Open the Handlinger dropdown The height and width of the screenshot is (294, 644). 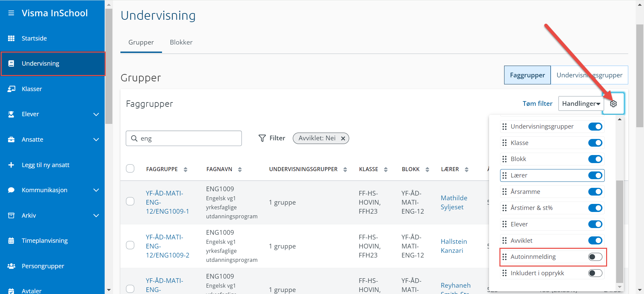(581, 104)
